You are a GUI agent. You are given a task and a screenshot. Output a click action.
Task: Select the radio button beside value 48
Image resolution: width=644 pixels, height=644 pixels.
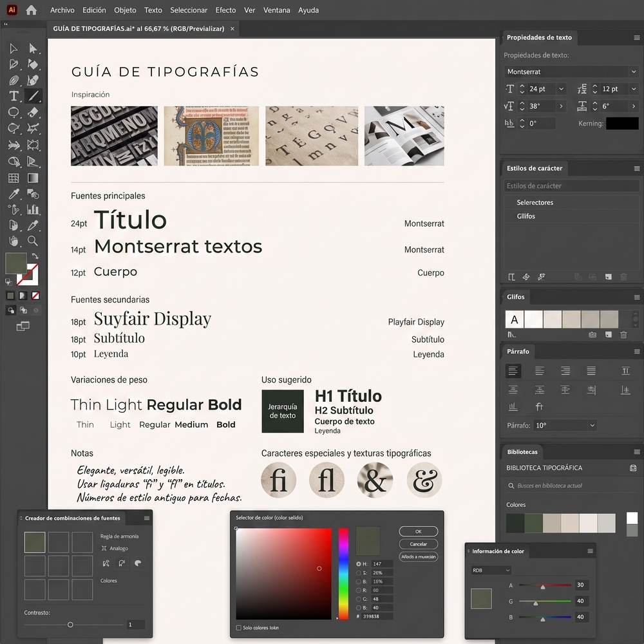pyautogui.click(x=359, y=599)
